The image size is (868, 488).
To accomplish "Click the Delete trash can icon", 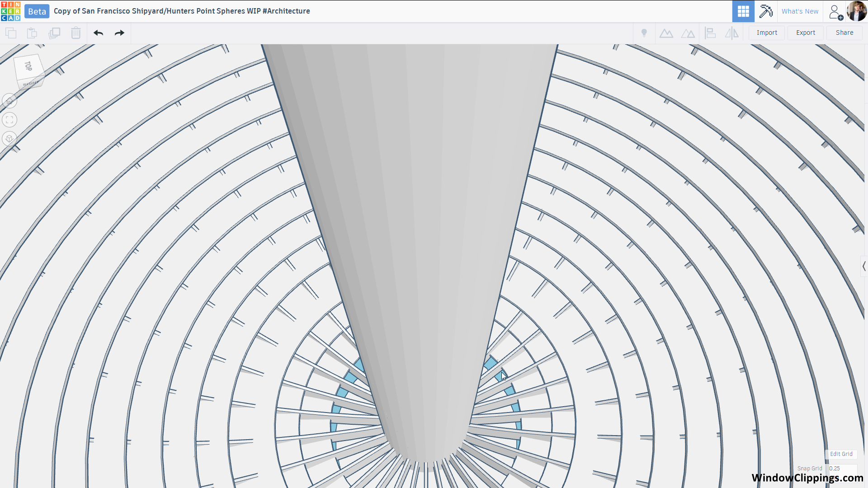I will point(75,33).
